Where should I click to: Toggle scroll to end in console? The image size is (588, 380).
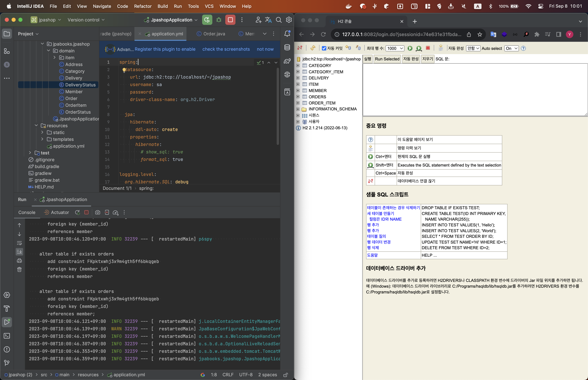point(20,252)
